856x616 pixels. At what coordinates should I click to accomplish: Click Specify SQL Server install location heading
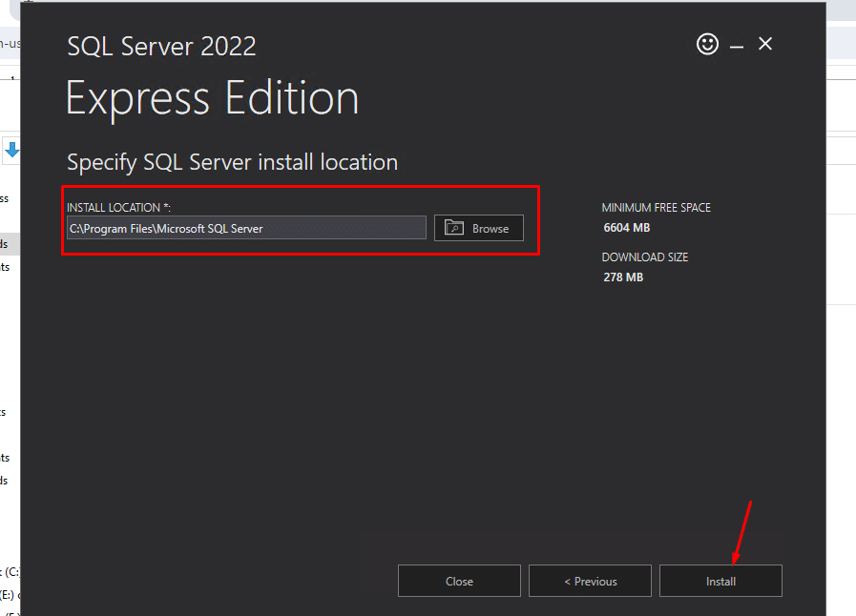pos(232,162)
